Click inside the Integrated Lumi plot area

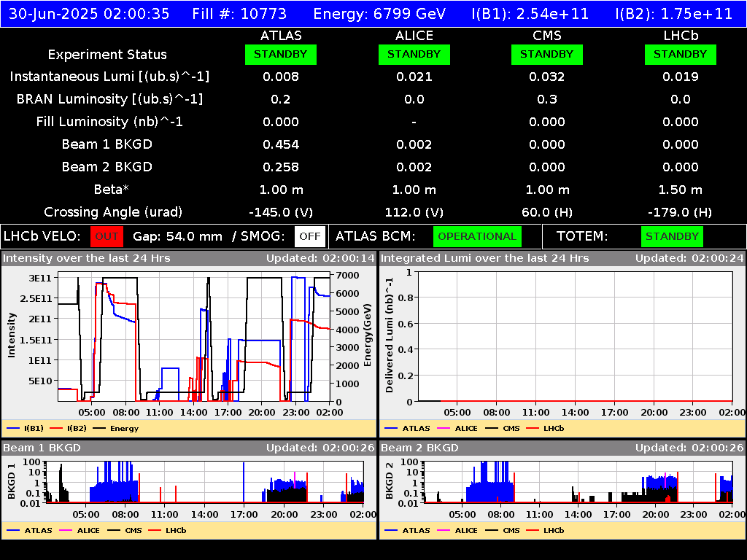point(575,337)
